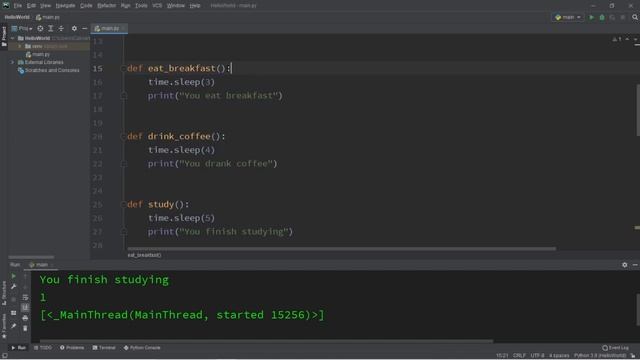Open the Python Console tool window
The image size is (640, 360).
[142, 348]
